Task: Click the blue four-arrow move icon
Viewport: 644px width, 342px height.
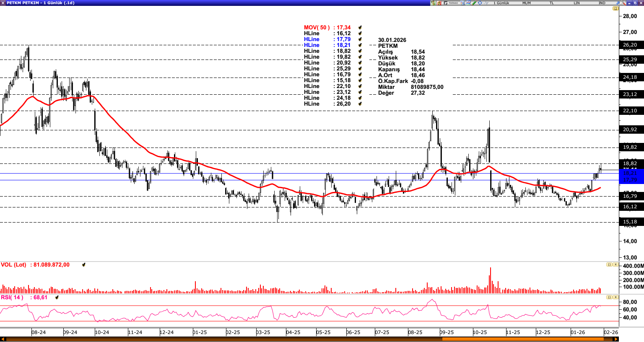Action: (x=480, y=3)
